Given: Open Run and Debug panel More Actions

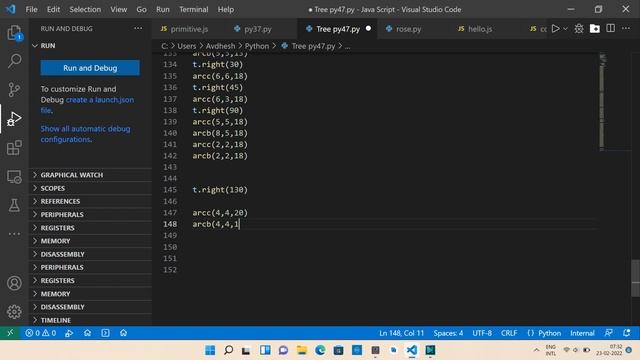Looking at the screenshot, I should point(138,28).
